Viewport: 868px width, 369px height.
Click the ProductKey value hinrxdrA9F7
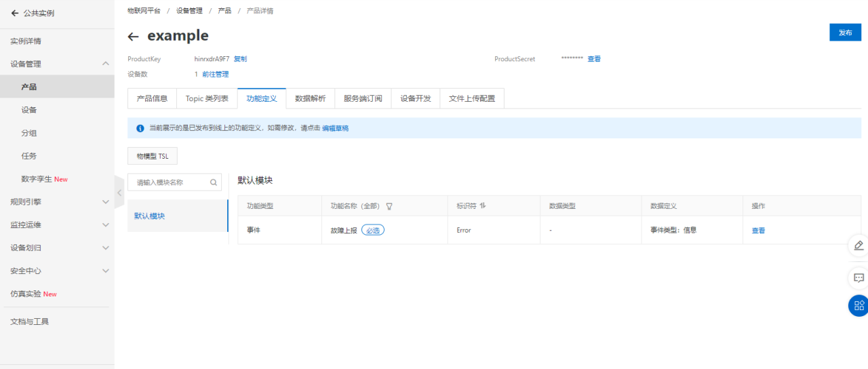tap(212, 59)
